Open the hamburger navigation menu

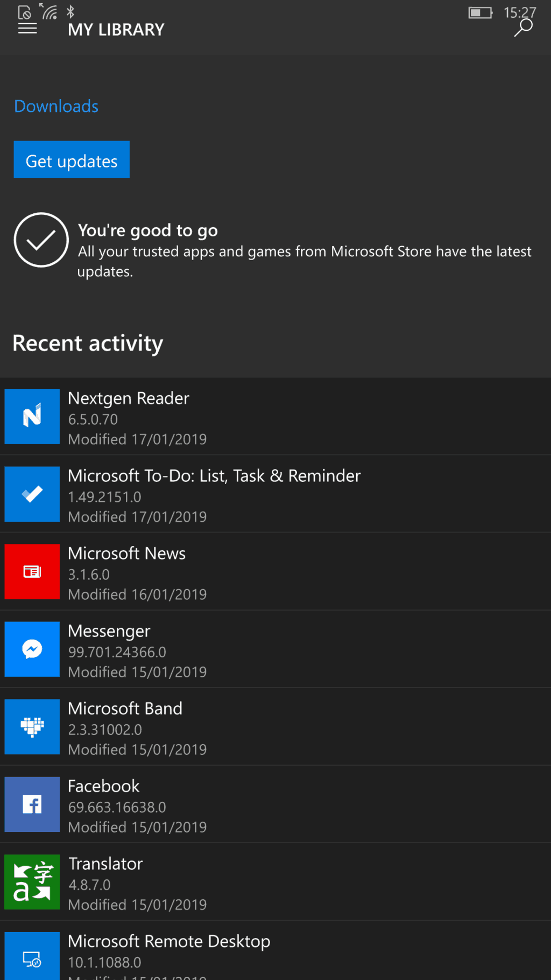pyautogui.click(x=27, y=29)
